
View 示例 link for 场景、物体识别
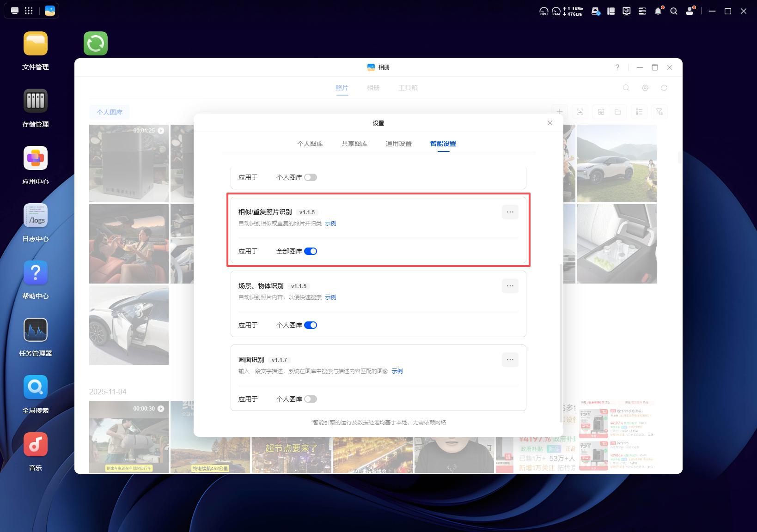pos(330,297)
